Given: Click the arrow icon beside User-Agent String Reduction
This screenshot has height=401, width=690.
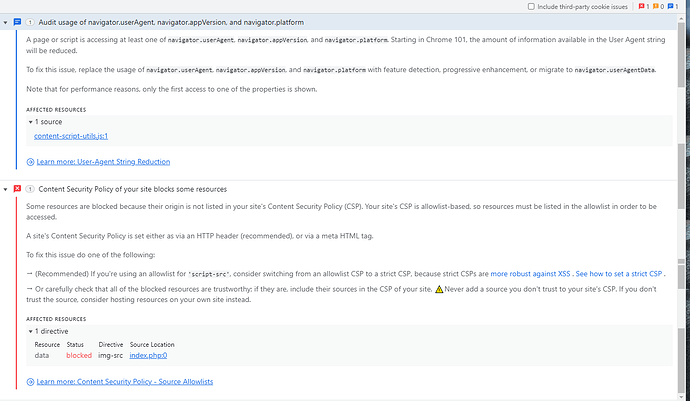Looking at the screenshot, I should coord(30,162).
